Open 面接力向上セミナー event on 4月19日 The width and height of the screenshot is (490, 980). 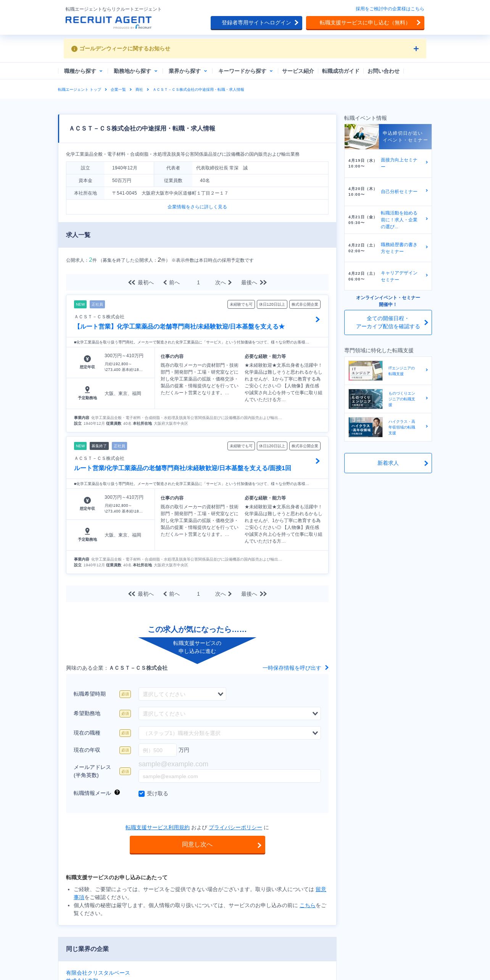[399, 163]
